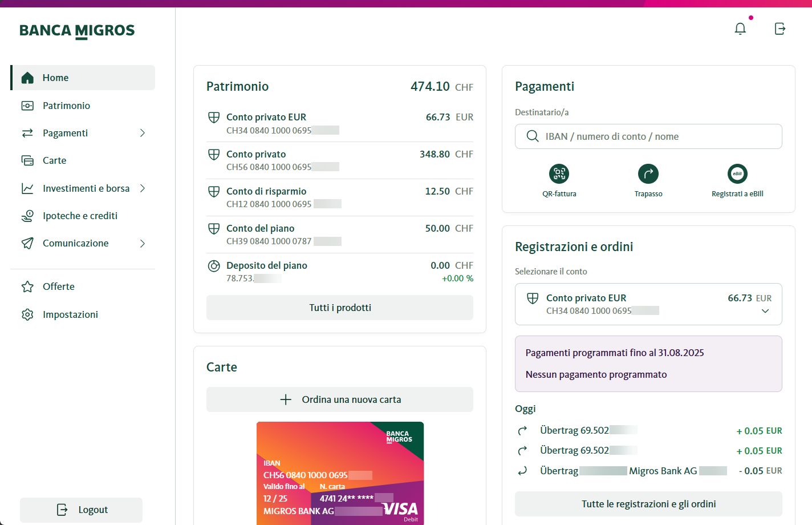Click the Investimenti e borsa chart icon

(x=27, y=188)
